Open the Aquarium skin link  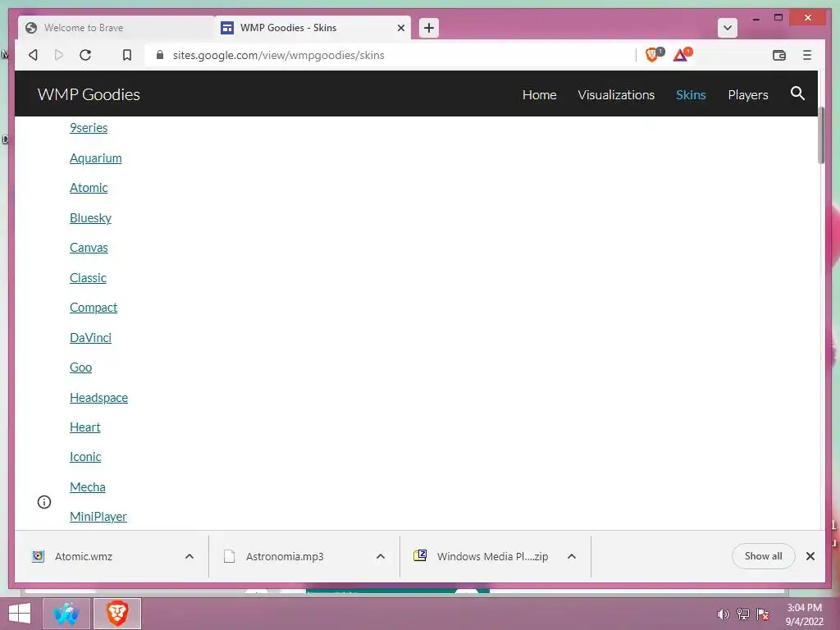[x=96, y=158]
